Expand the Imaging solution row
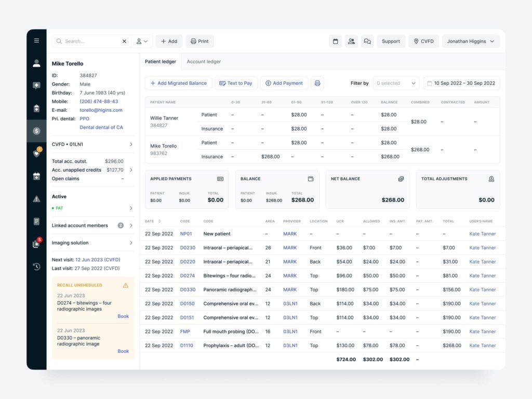This screenshot has height=399, width=532. [130, 243]
